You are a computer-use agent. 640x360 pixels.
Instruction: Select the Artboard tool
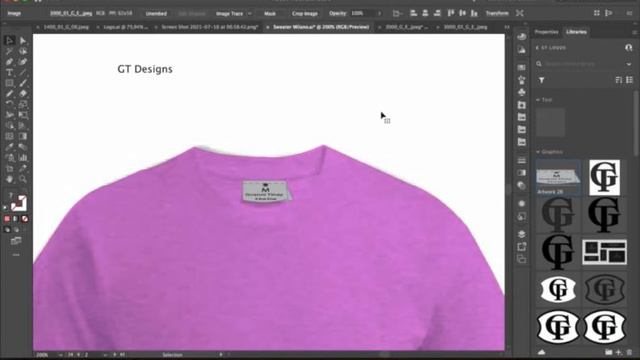(9, 168)
